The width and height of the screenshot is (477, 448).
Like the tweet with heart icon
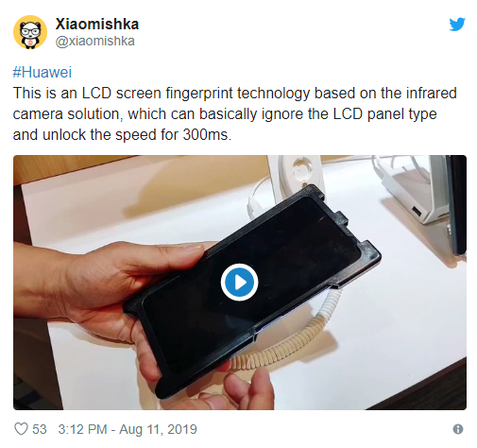[21, 429]
